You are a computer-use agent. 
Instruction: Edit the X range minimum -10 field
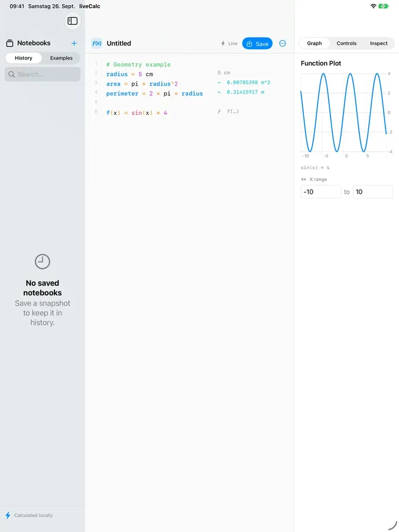coord(320,192)
